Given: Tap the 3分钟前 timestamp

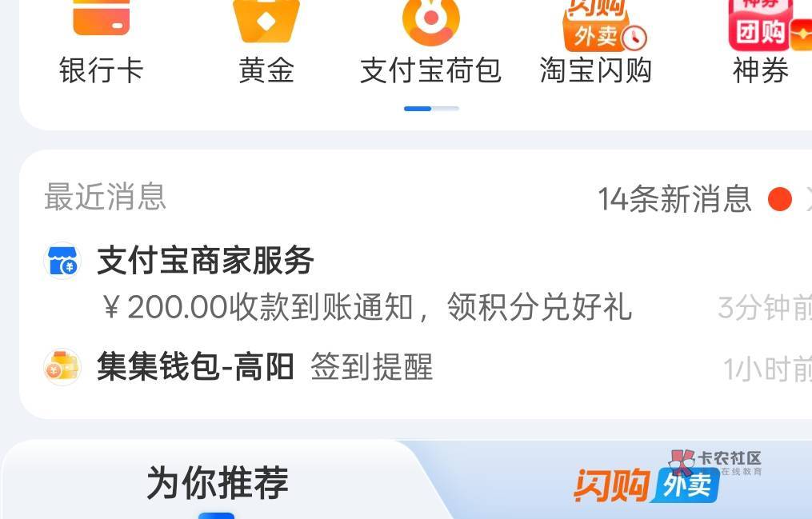Looking at the screenshot, I should [765, 308].
